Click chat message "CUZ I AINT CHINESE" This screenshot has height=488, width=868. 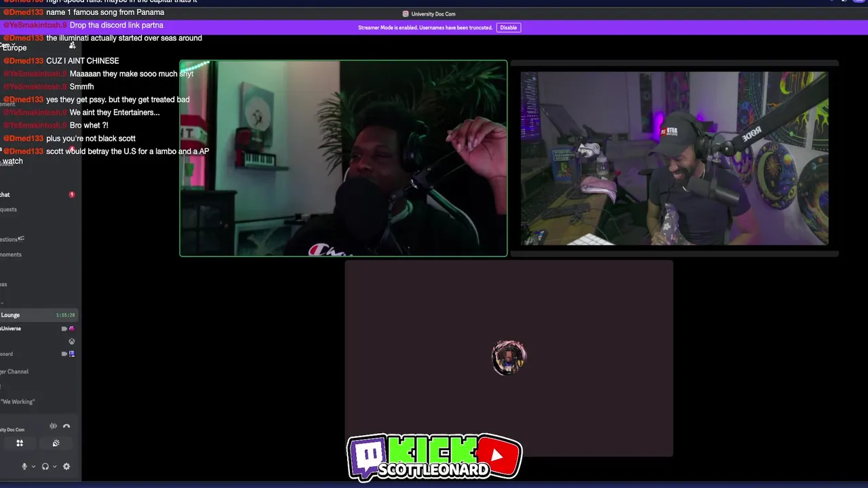click(83, 61)
